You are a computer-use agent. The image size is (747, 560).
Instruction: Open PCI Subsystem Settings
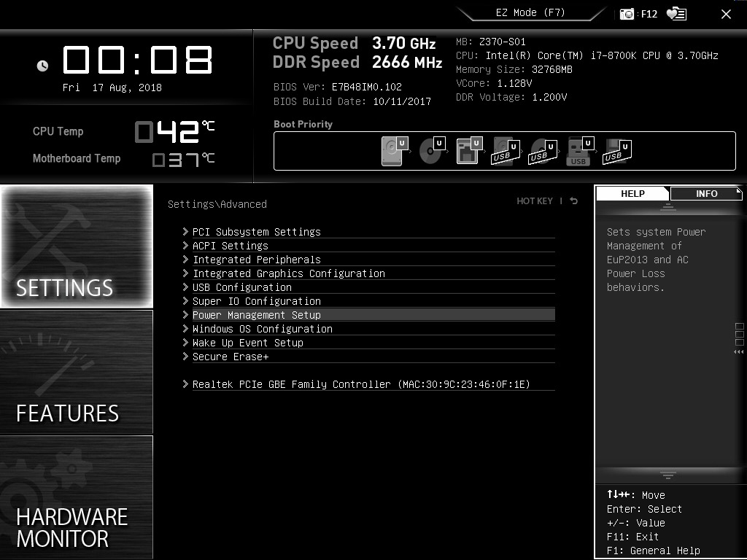(255, 231)
